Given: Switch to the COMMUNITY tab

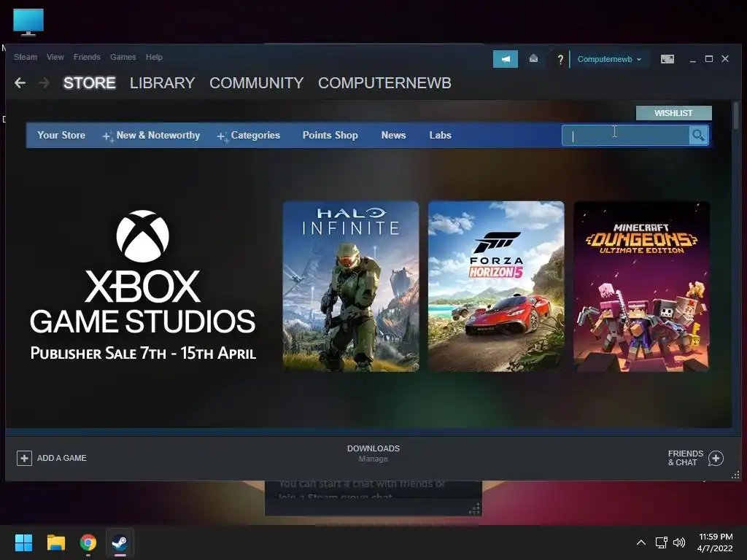Looking at the screenshot, I should coord(256,83).
